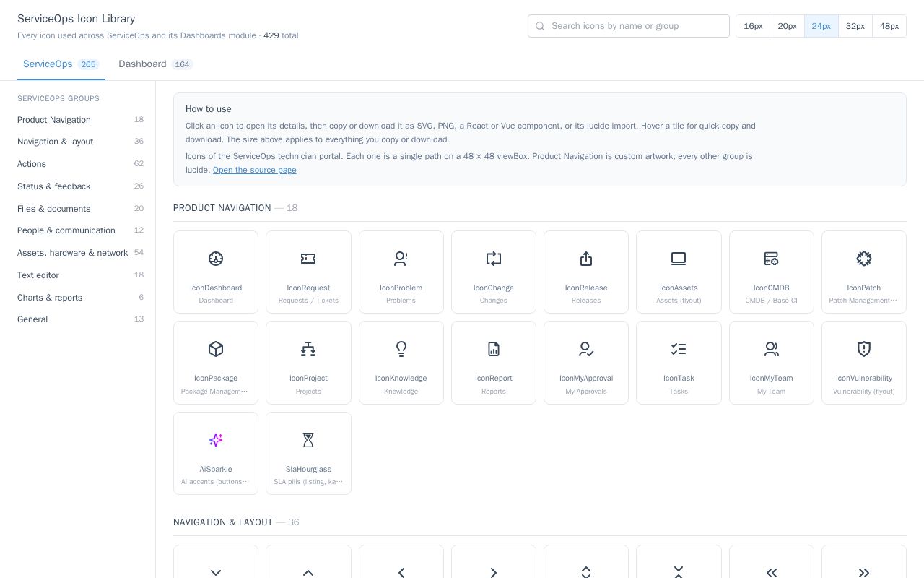Open the IconPatch icon tile
The width and height of the screenshot is (924, 578).
pyautogui.click(x=864, y=272)
